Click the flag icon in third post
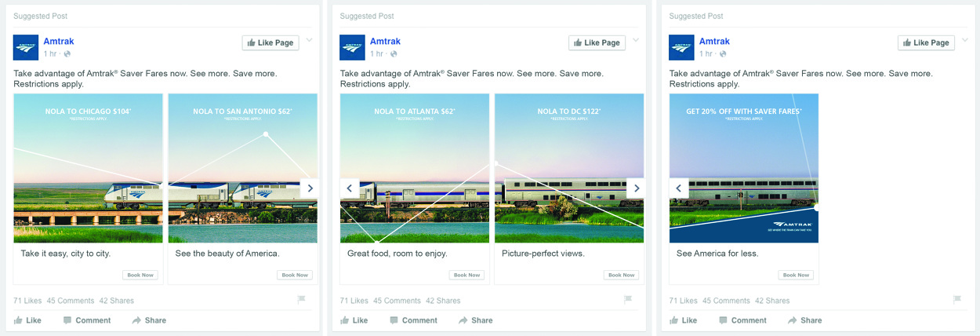 coord(956,300)
